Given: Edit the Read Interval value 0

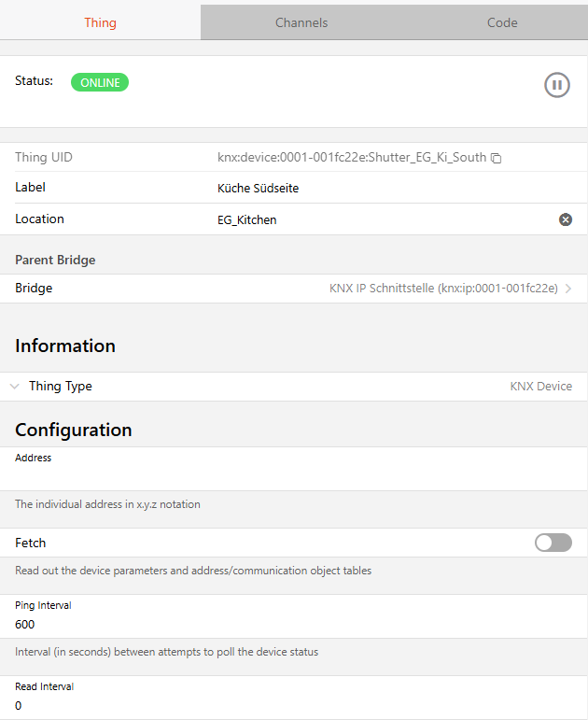Looking at the screenshot, I should [294, 706].
